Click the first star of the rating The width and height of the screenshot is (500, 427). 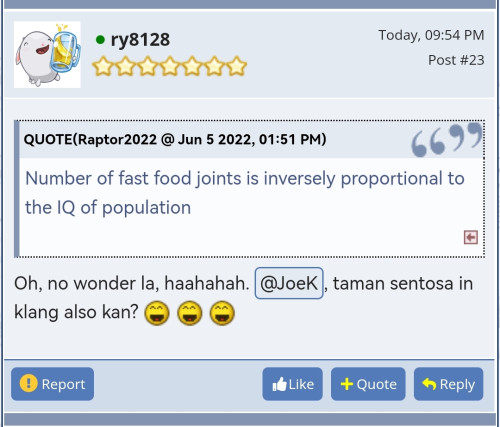point(102,66)
